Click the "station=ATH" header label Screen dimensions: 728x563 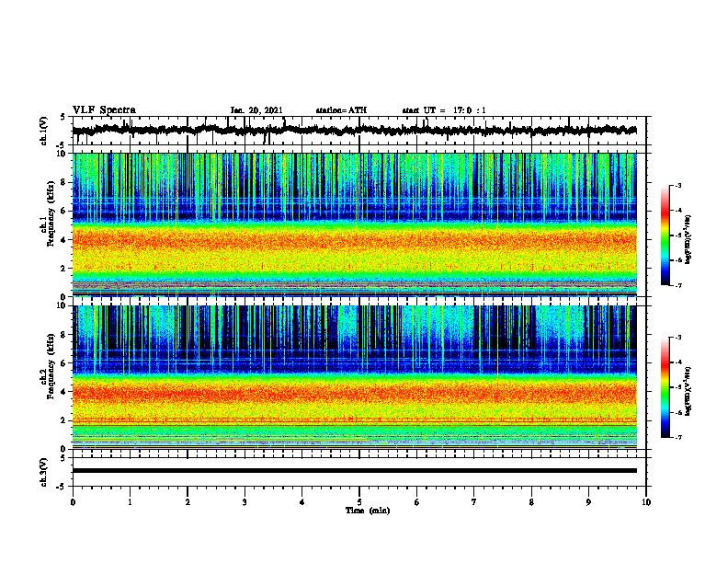click(x=341, y=110)
